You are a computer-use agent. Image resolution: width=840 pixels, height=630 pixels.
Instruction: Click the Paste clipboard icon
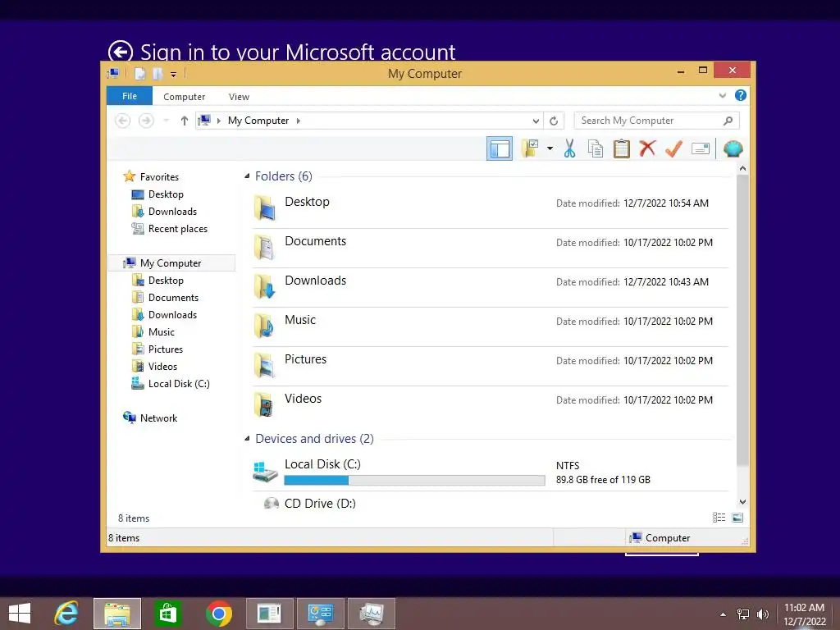622,148
